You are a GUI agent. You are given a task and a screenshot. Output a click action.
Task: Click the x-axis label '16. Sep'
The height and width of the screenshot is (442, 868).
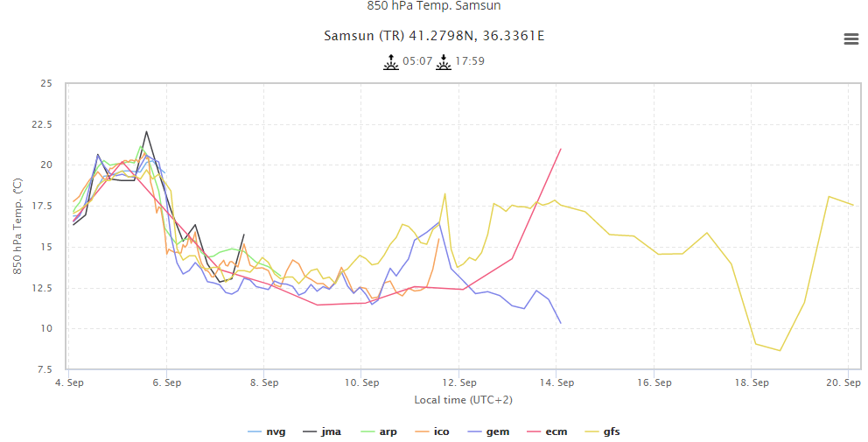pos(654,382)
